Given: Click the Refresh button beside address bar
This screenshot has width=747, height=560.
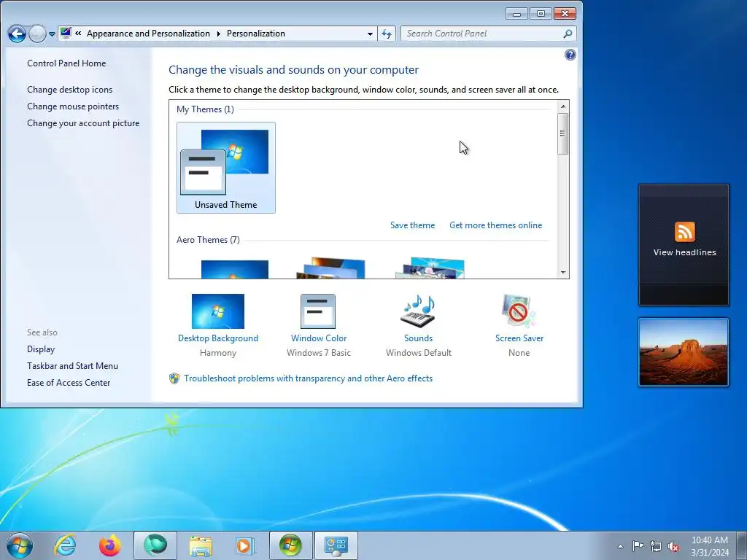Looking at the screenshot, I should click(x=387, y=34).
